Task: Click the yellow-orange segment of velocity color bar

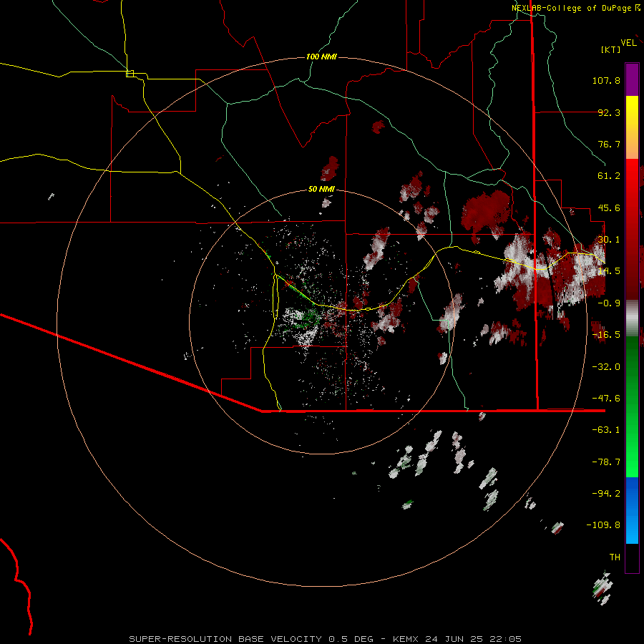Action: [x=632, y=127]
